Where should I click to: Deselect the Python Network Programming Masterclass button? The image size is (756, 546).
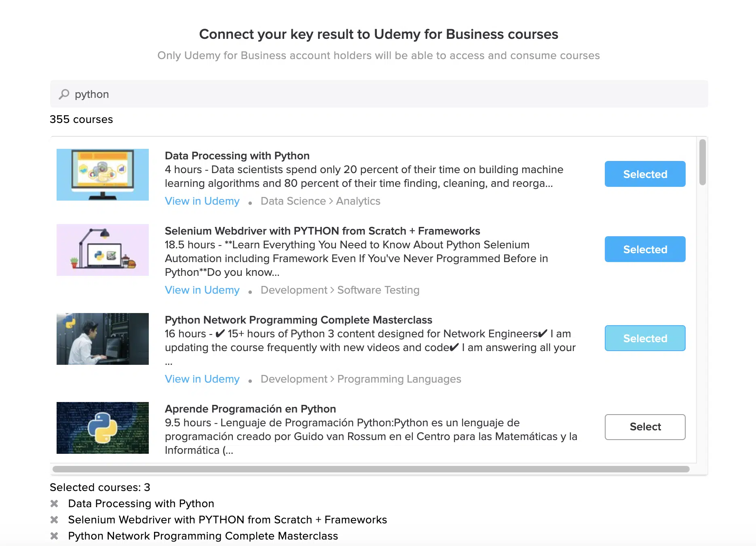[645, 338]
